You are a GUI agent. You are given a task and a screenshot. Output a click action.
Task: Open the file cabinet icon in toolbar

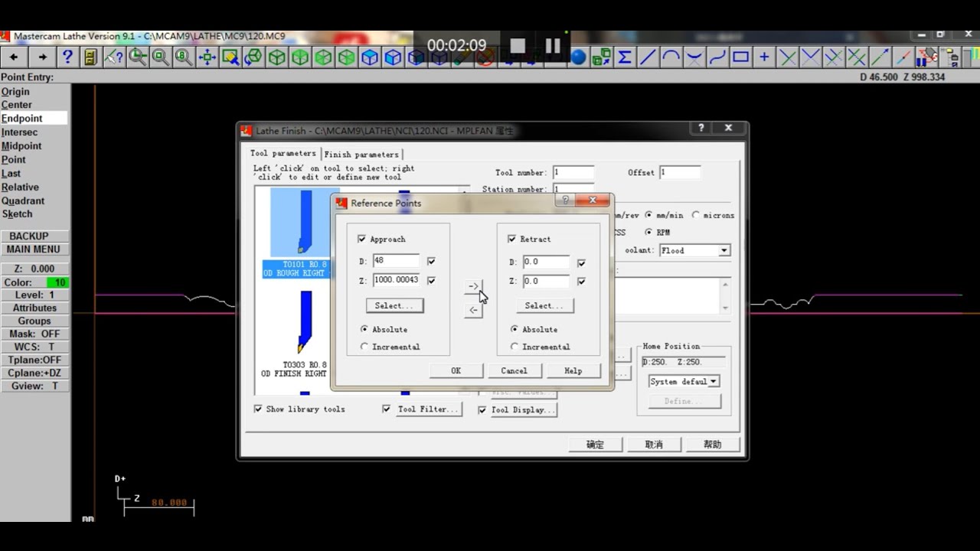coord(90,57)
